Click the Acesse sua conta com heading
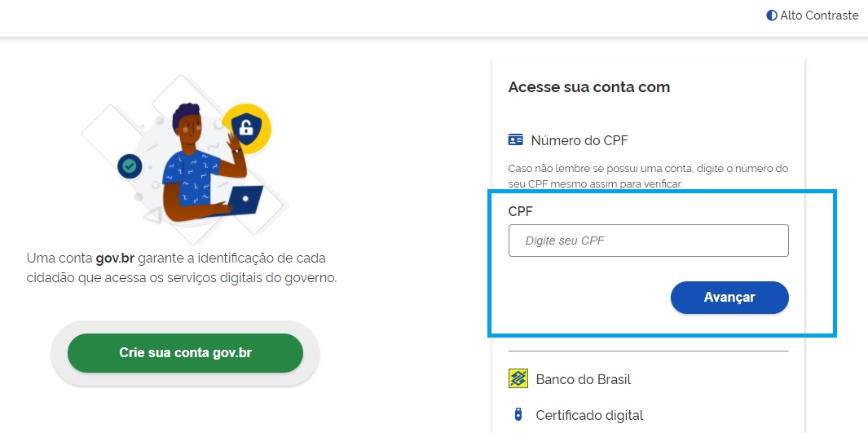Viewport: 868px width, 433px height. tap(589, 87)
